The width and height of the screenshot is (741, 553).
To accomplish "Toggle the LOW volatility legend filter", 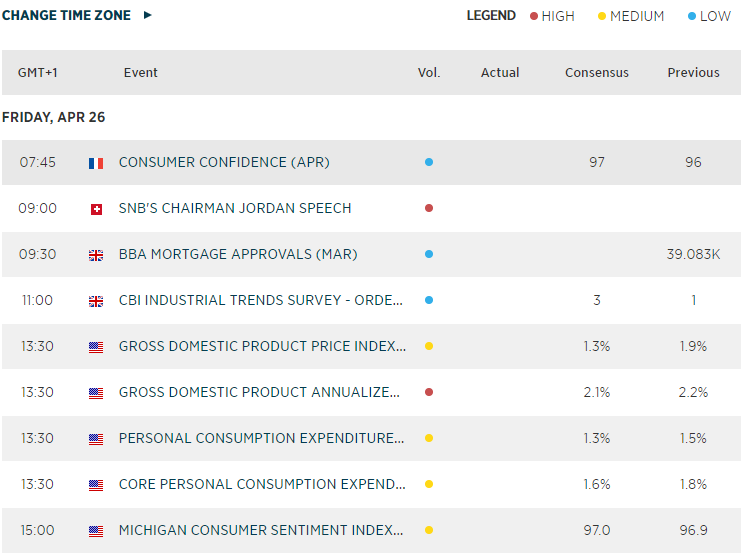I will (x=709, y=16).
